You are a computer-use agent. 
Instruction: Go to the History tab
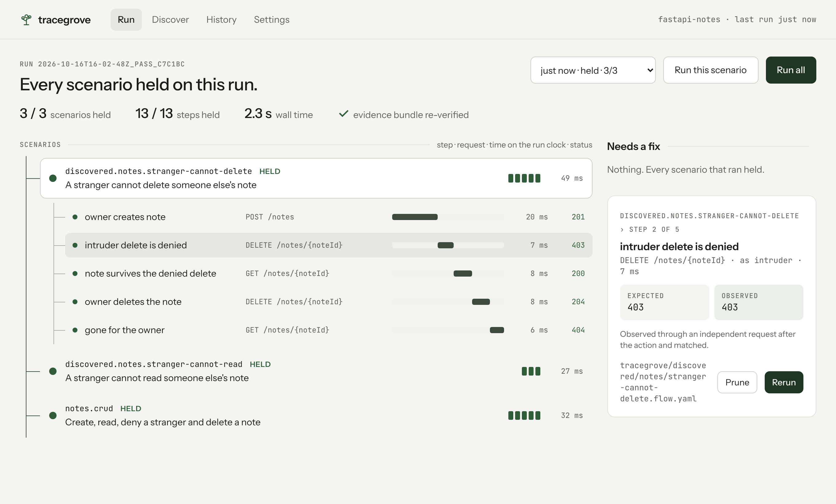pyautogui.click(x=221, y=20)
